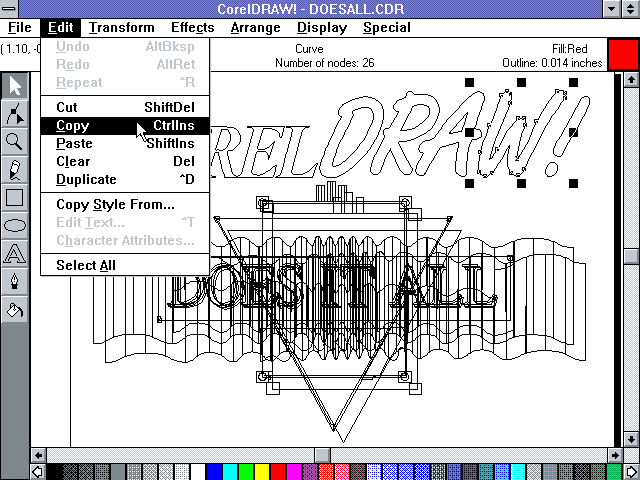Click the "Curve" status label
This screenshot has width=640, height=480.
click(x=309, y=49)
